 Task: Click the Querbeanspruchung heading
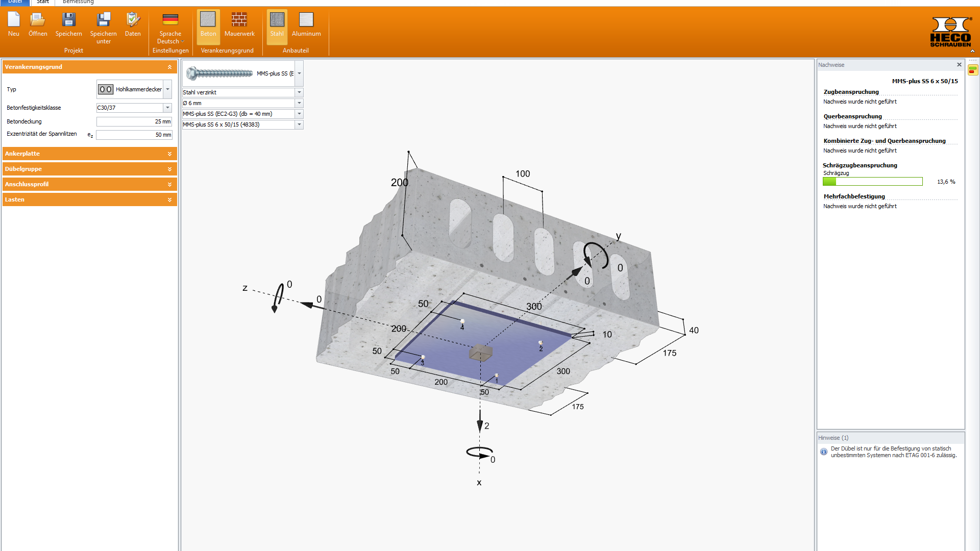click(x=852, y=116)
